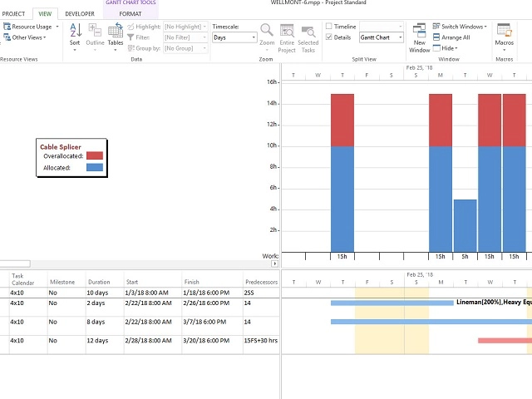The width and height of the screenshot is (532, 399).
Task: Click the Outline icon
Action: pyautogui.click(x=95, y=34)
